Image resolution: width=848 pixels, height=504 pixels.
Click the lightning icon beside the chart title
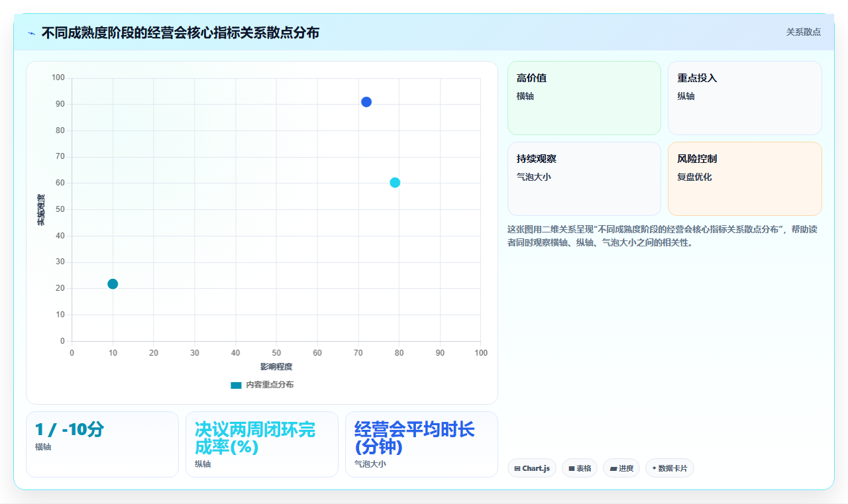(31, 33)
